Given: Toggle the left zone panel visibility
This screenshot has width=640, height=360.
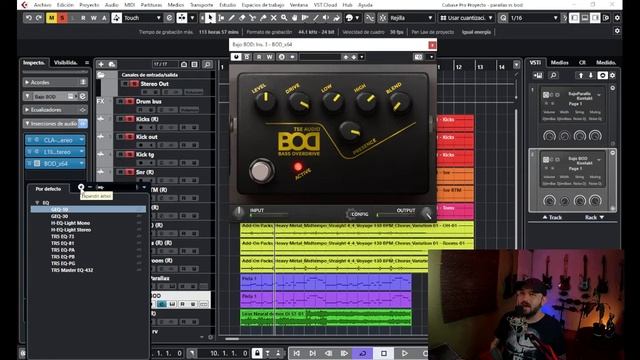Looking at the screenshot, I should [x=574, y=18].
